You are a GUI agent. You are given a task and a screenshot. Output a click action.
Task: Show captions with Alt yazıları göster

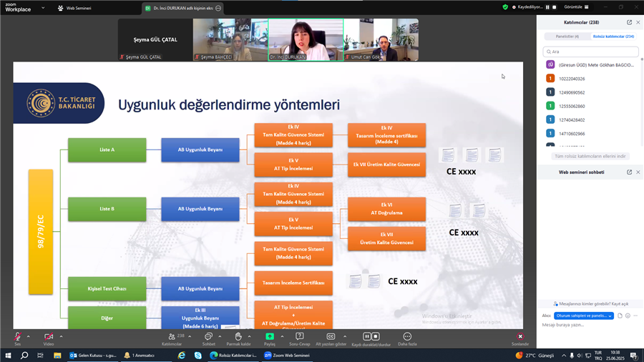331,338
